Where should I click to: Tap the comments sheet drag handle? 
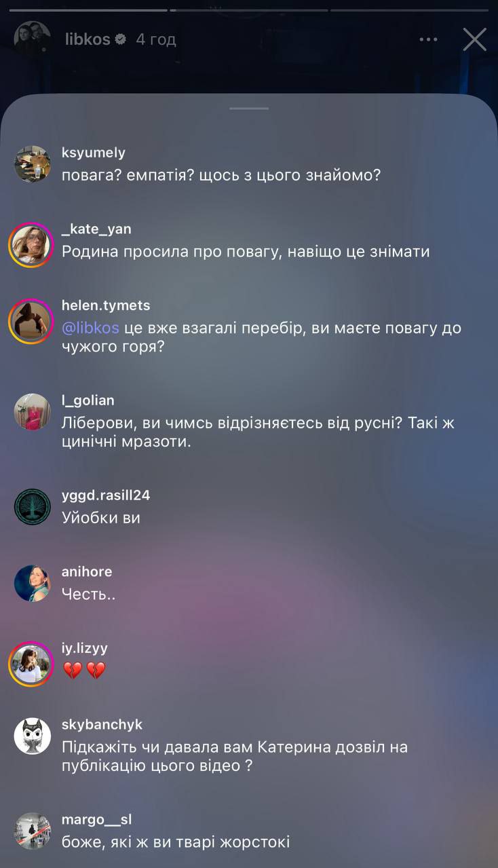tap(249, 108)
